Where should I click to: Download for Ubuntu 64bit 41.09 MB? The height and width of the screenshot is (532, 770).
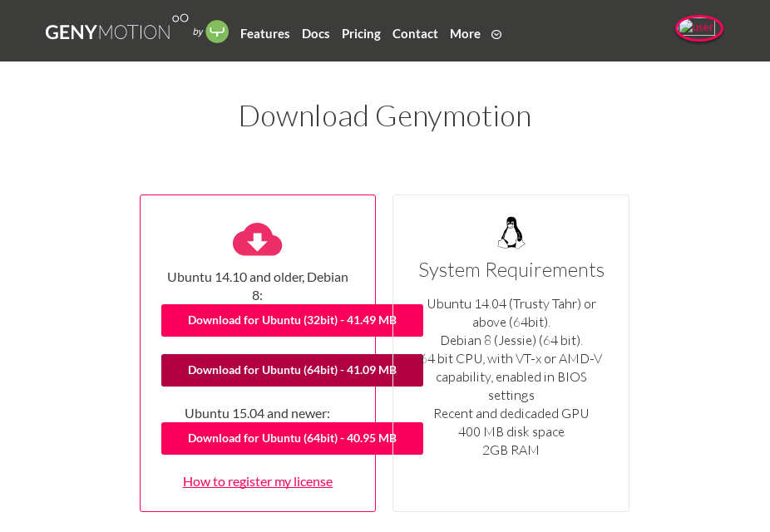[x=292, y=370]
